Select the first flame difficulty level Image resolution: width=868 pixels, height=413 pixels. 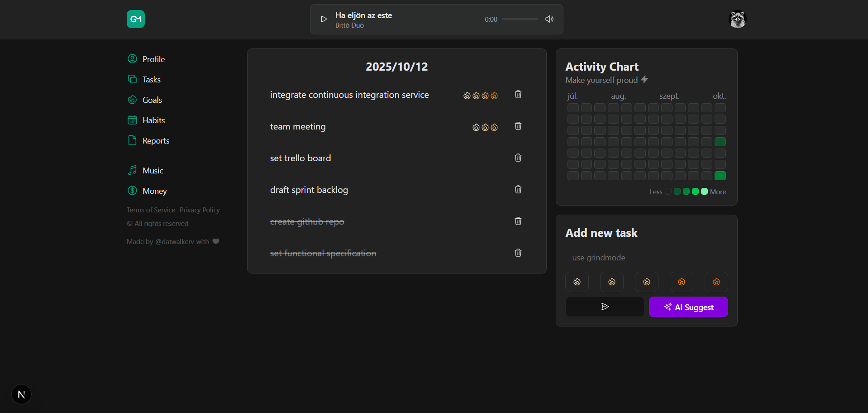[577, 282]
